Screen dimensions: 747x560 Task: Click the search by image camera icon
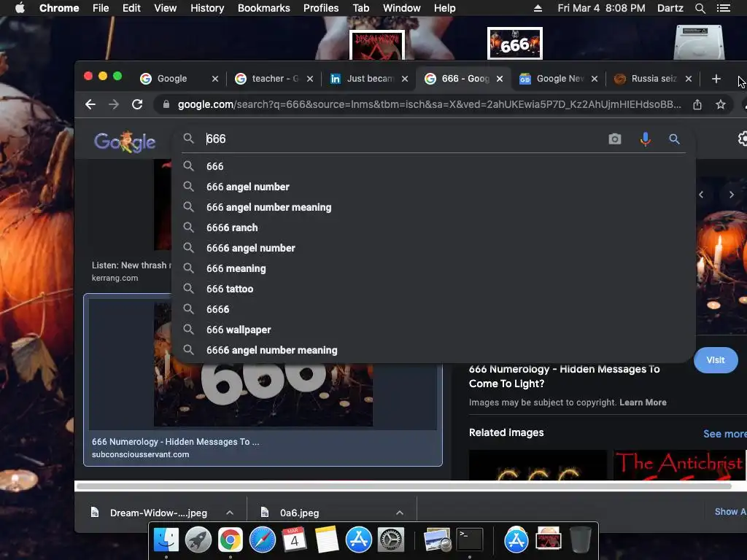pyautogui.click(x=614, y=139)
